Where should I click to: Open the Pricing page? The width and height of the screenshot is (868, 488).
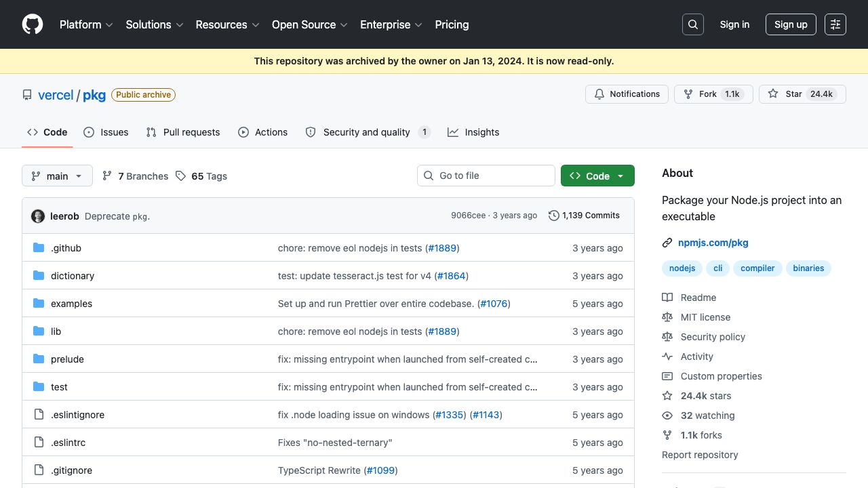pos(452,24)
